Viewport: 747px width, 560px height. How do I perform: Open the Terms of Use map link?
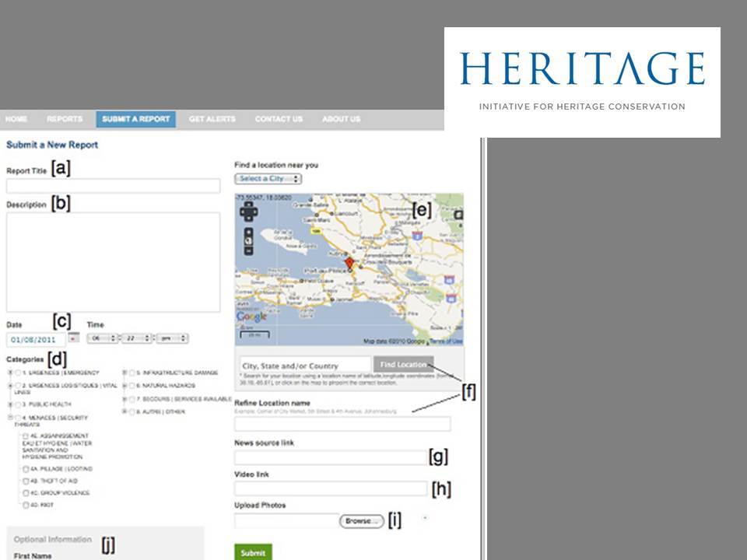[x=447, y=341]
